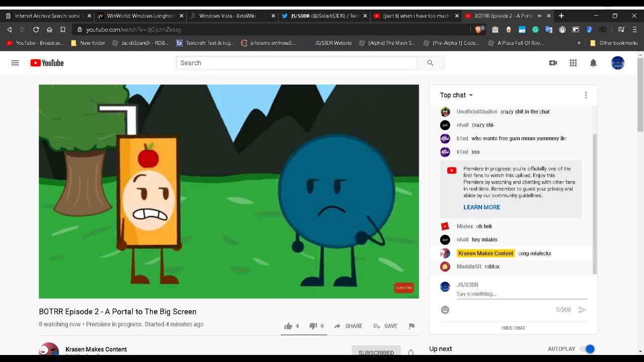Send the chat message arrow

pos(582,310)
